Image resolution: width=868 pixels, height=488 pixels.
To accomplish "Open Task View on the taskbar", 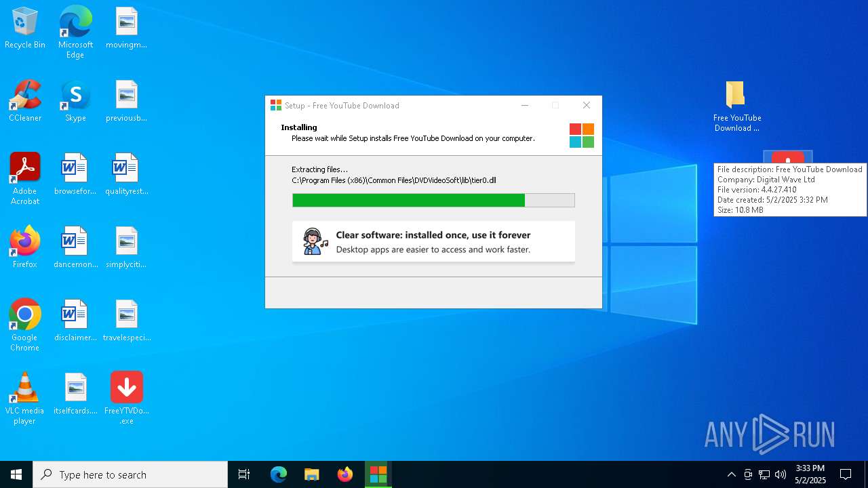I will [x=244, y=474].
